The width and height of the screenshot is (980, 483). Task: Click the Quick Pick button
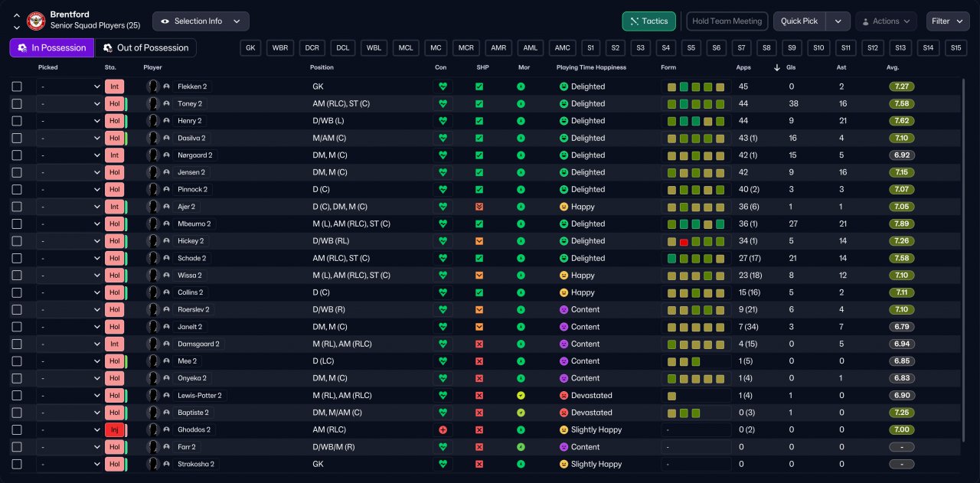point(799,21)
